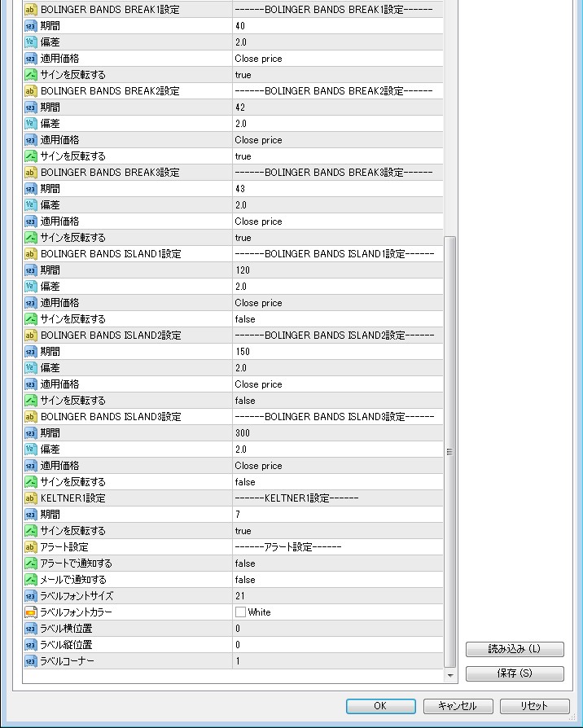
Task: Click the integer icon of the 期間 row valued 43
Action: tap(31, 189)
